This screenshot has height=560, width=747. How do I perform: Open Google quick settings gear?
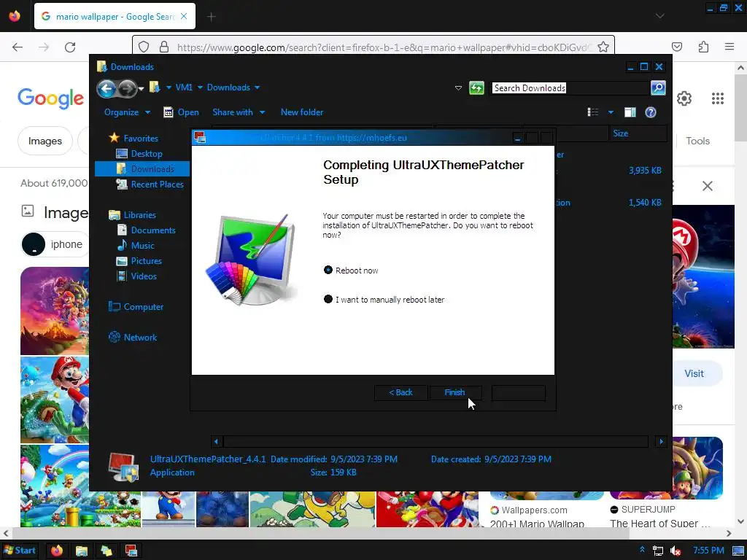click(684, 98)
